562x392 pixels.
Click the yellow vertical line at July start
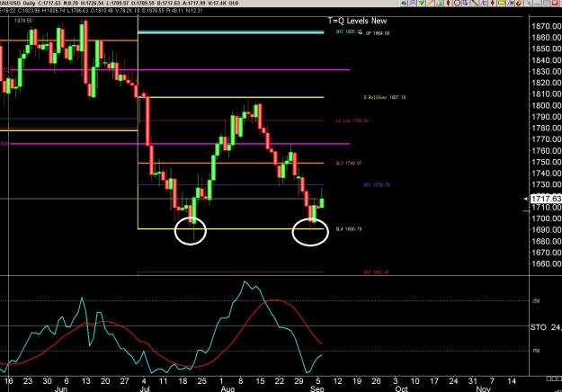[x=138, y=122]
